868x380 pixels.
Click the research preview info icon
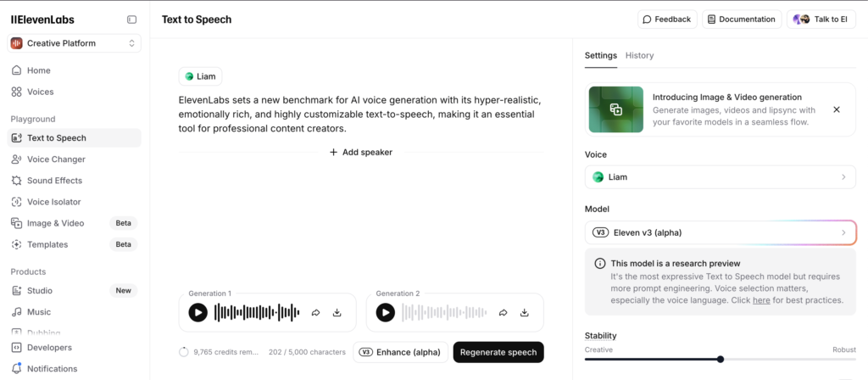[x=599, y=264]
